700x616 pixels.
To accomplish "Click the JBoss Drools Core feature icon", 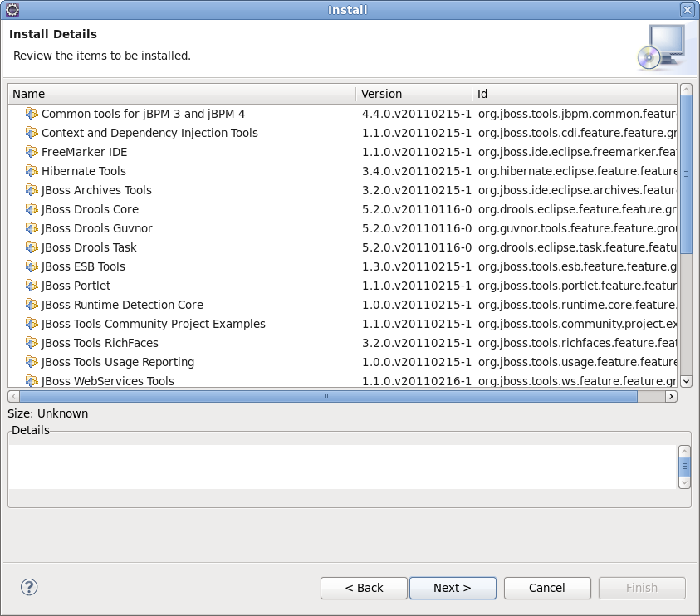I will (32, 209).
